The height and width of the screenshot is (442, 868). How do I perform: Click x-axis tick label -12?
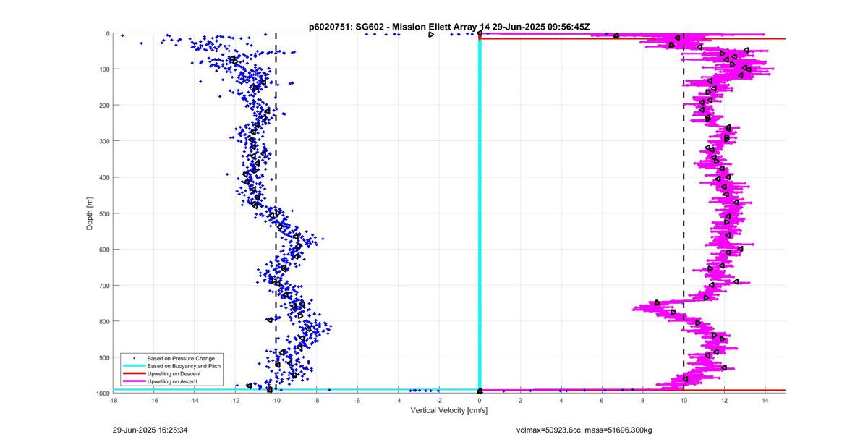(235, 399)
